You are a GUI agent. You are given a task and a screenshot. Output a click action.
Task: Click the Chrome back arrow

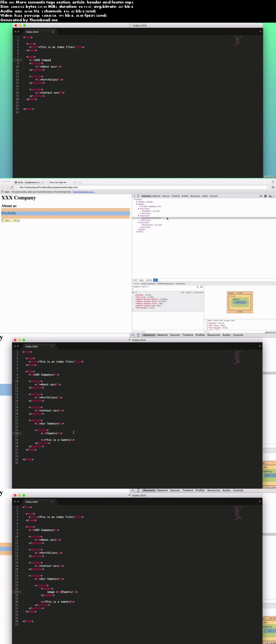(x=3, y=187)
